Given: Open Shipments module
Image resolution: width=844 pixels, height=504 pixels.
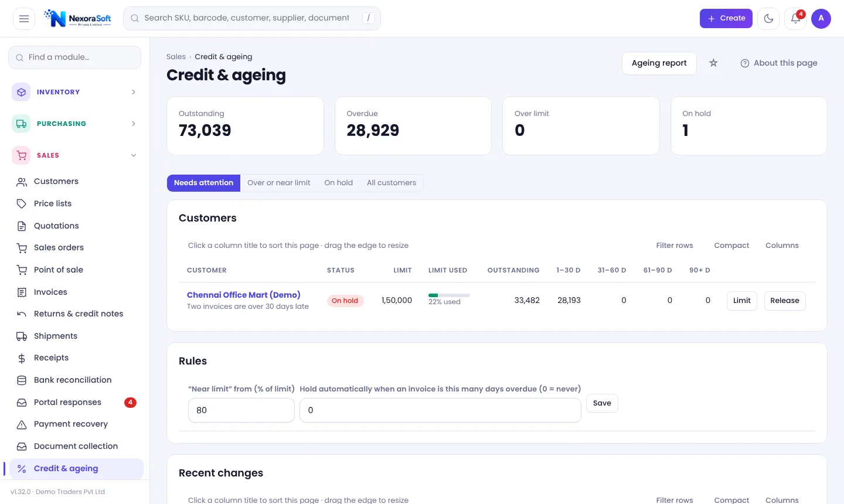Looking at the screenshot, I should pos(76,336).
